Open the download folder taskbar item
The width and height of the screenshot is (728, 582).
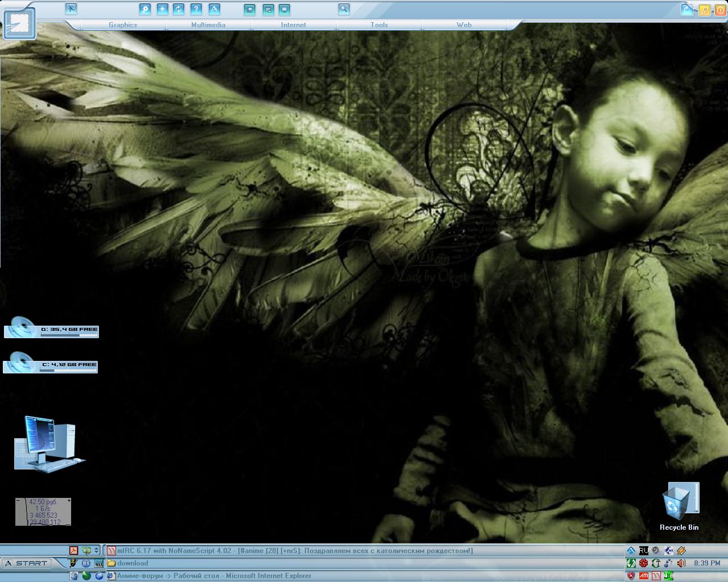(133, 563)
